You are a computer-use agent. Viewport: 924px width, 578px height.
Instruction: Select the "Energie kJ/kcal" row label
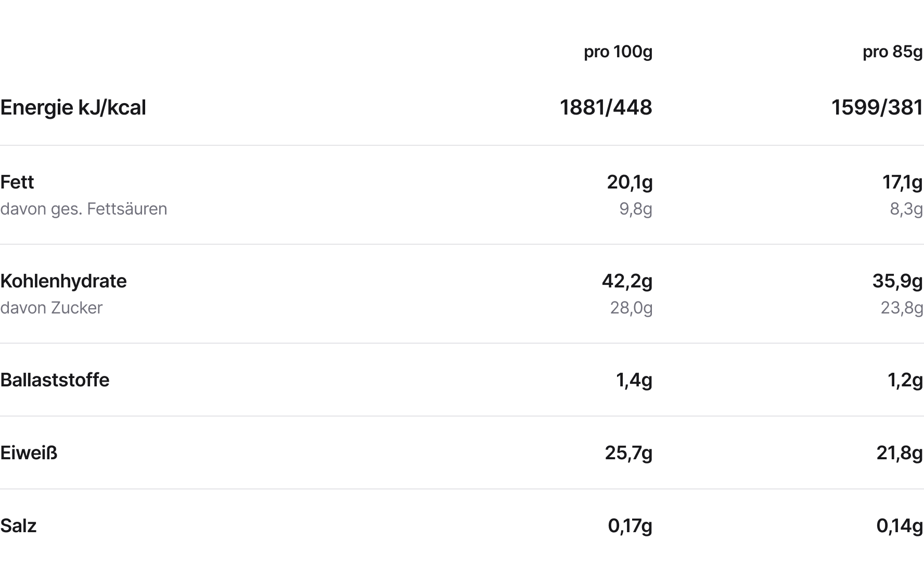[73, 108]
